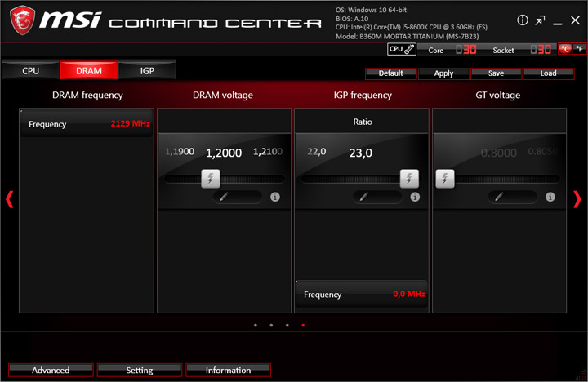Click the IGP frequency pencil edit field
Viewport: 588px width, 382px height.
click(x=377, y=197)
